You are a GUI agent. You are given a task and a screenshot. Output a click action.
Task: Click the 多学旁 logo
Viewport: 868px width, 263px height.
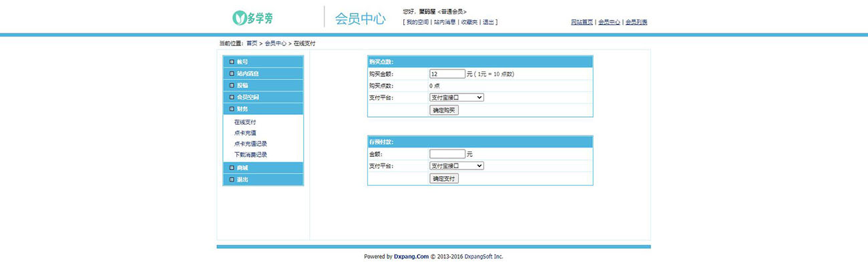tap(252, 17)
